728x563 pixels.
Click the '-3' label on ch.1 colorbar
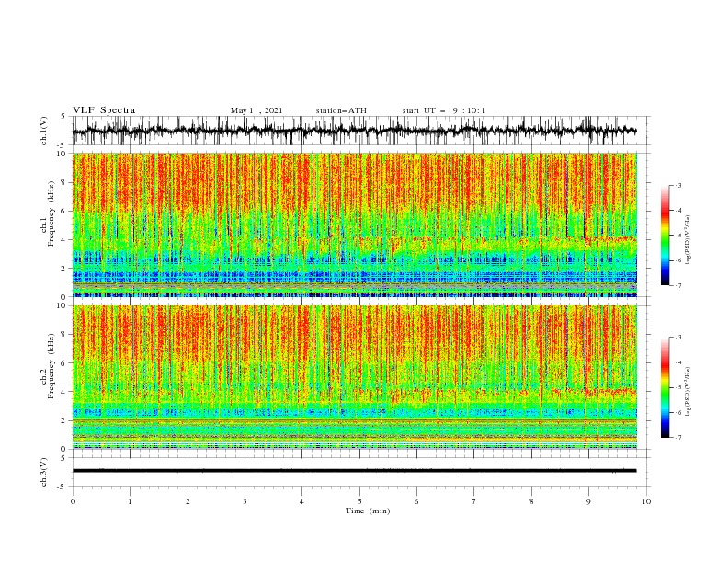pyautogui.click(x=677, y=185)
